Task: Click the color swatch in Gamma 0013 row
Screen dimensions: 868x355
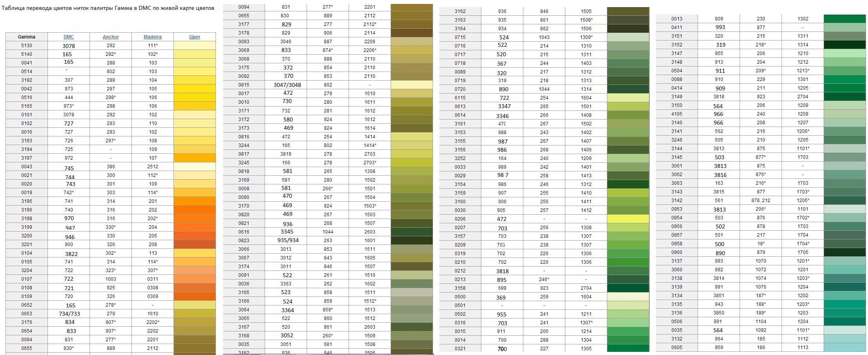Action: (845, 19)
